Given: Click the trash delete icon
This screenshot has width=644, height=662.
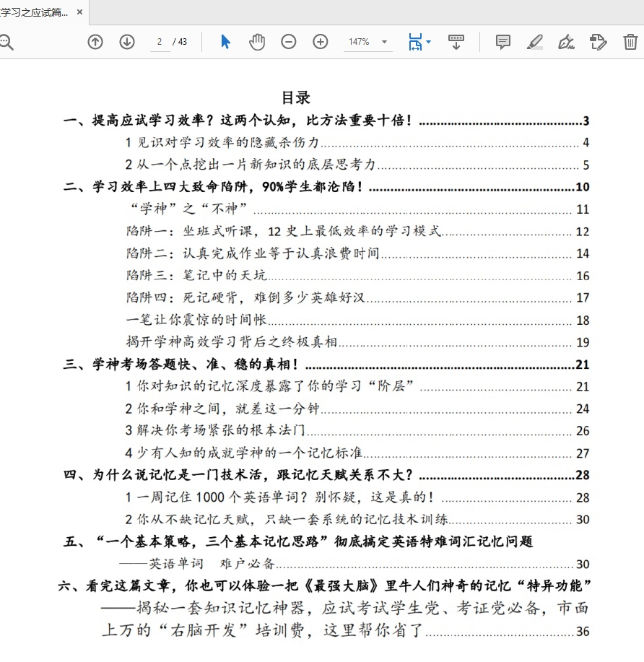Looking at the screenshot, I should [x=630, y=42].
